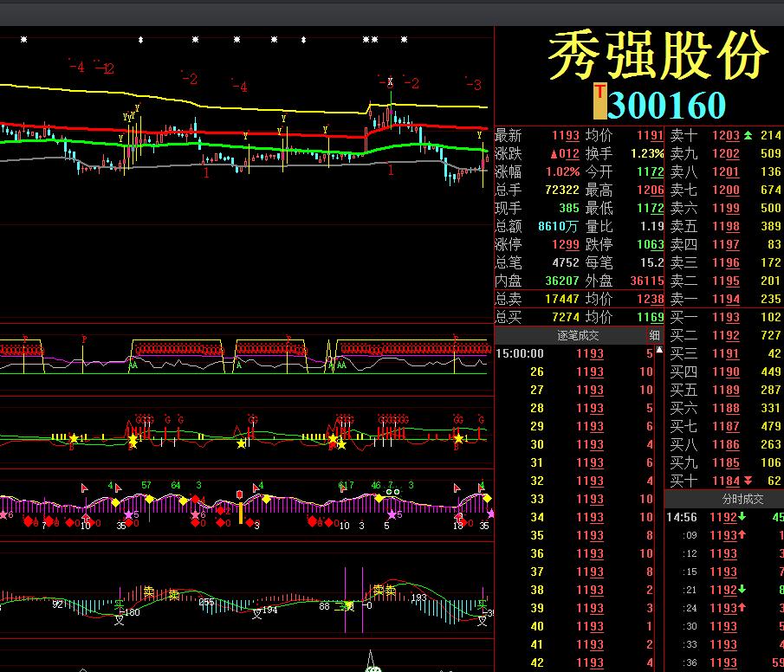Image resolution: width=784 pixels, height=672 pixels.
Task: Click the green down arrow on the 14:56 row
Action: point(742,516)
